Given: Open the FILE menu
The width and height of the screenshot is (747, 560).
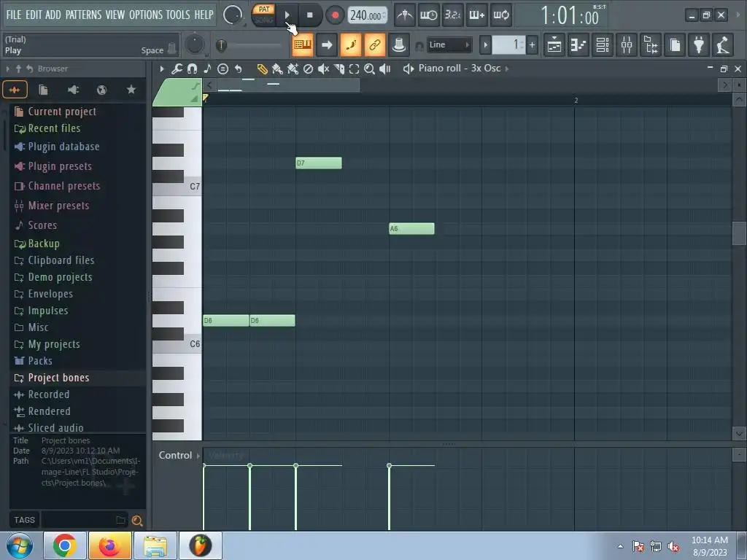Looking at the screenshot, I should point(14,15).
